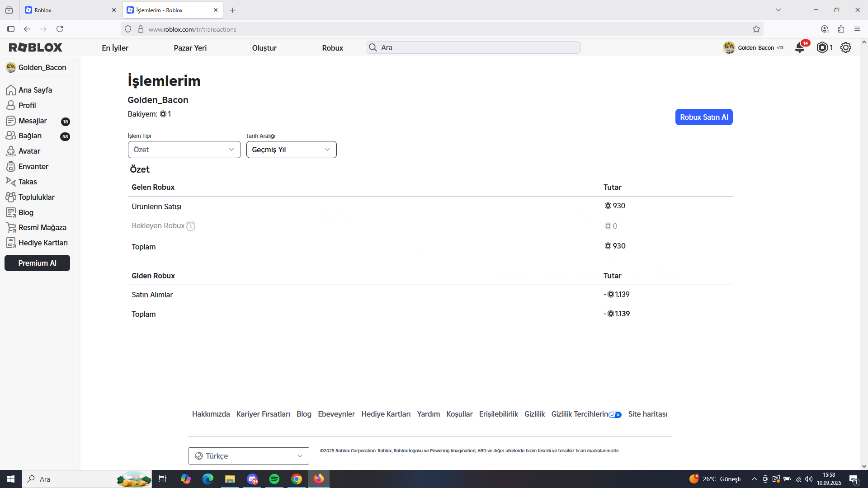Open the Tarih Aralığı Geçmiş Yıl dropdown
Image resolution: width=868 pixels, height=488 pixels.
click(291, 150)
